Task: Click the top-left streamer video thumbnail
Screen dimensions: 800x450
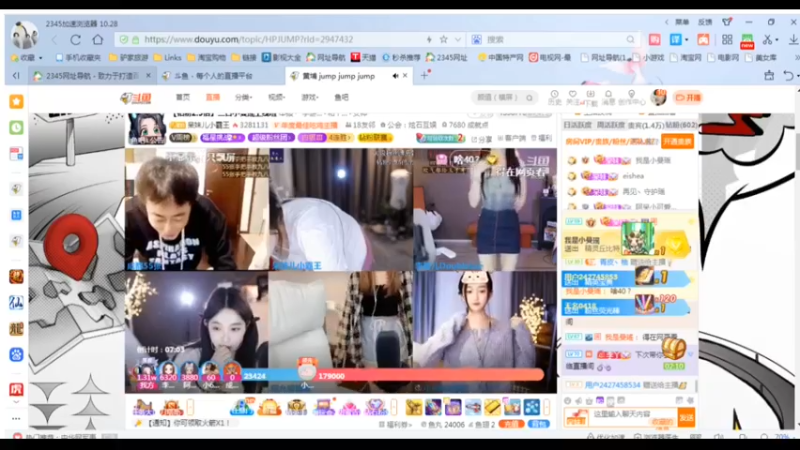Action: (196, 209)
